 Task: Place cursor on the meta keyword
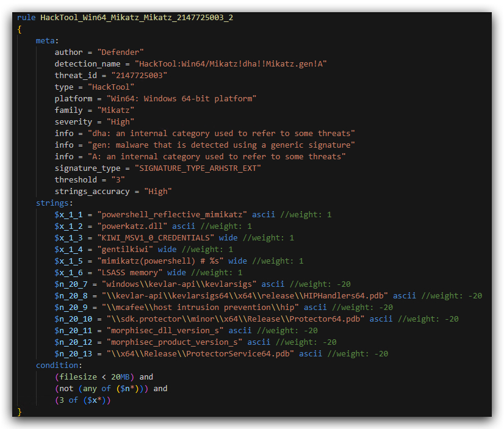(x=45, y=41)
